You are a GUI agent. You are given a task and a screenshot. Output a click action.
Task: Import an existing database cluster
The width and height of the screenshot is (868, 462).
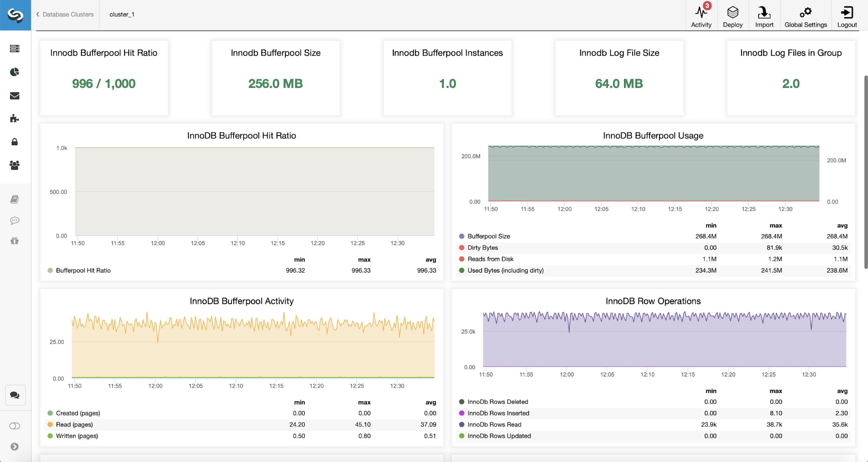(x=764, y=14)
